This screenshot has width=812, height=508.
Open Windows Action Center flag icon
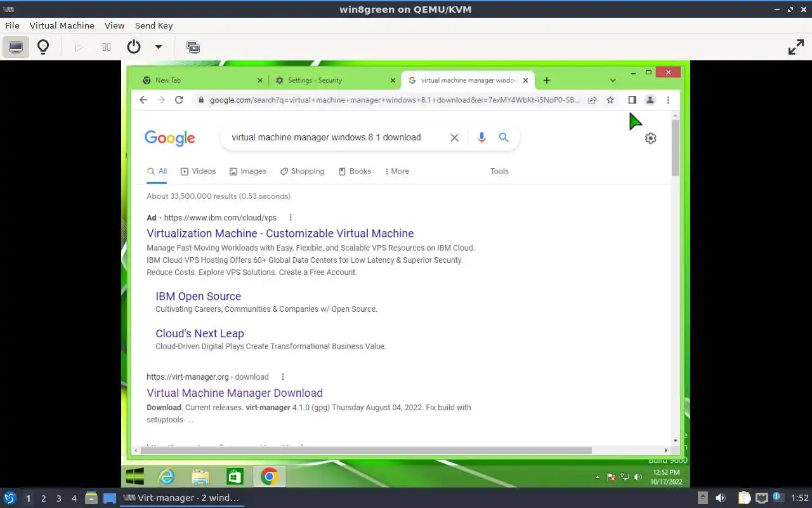612,477
